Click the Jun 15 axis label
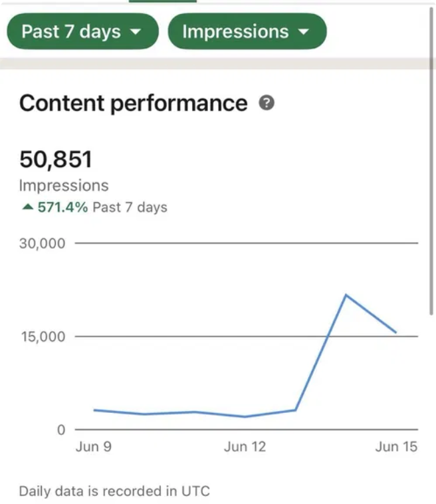This screenshot has height=504, width=436. click(396, 447)
